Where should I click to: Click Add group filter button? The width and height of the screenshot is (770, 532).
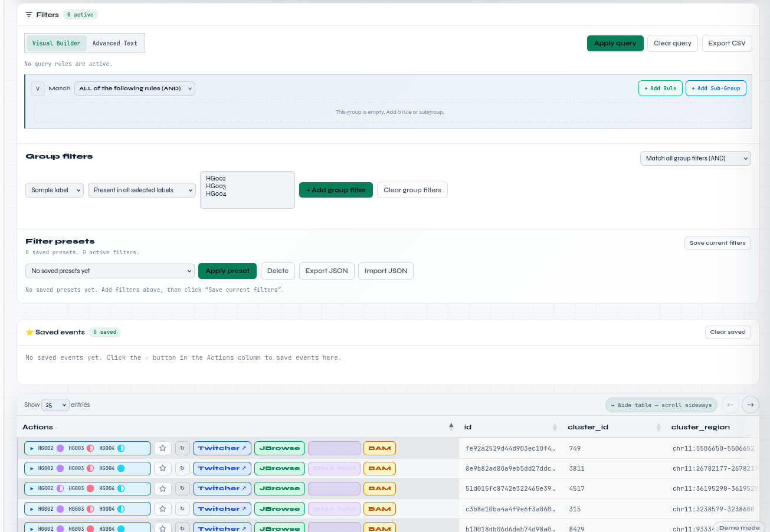tap(336, 190)
